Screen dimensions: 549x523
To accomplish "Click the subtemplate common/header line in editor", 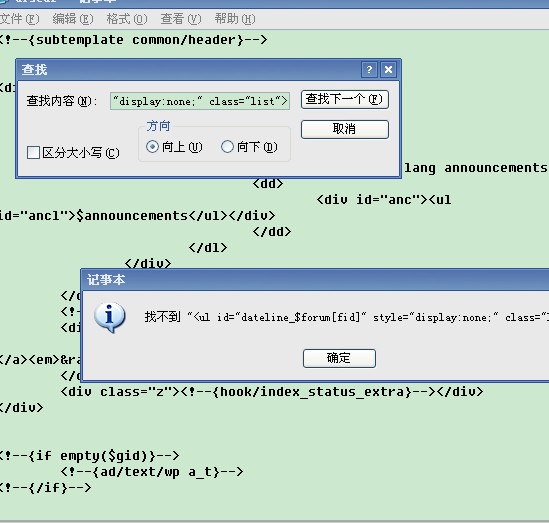I will click(x=133, y=40).
